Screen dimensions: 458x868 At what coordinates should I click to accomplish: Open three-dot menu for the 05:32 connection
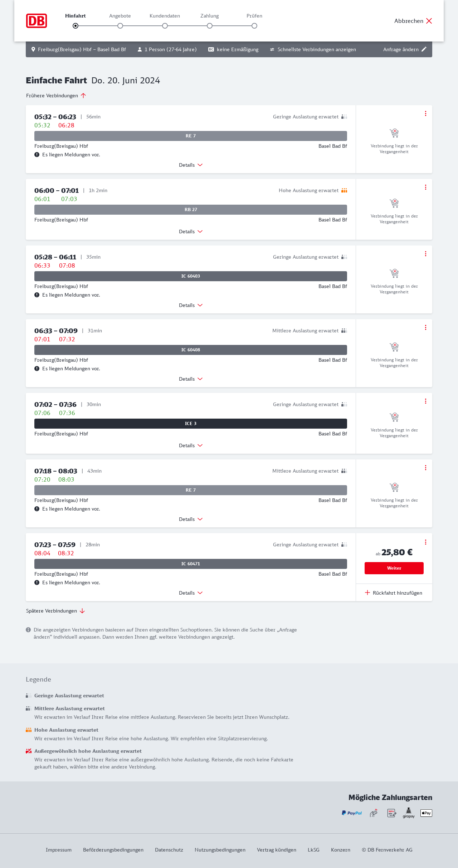[x=425, y=113]
